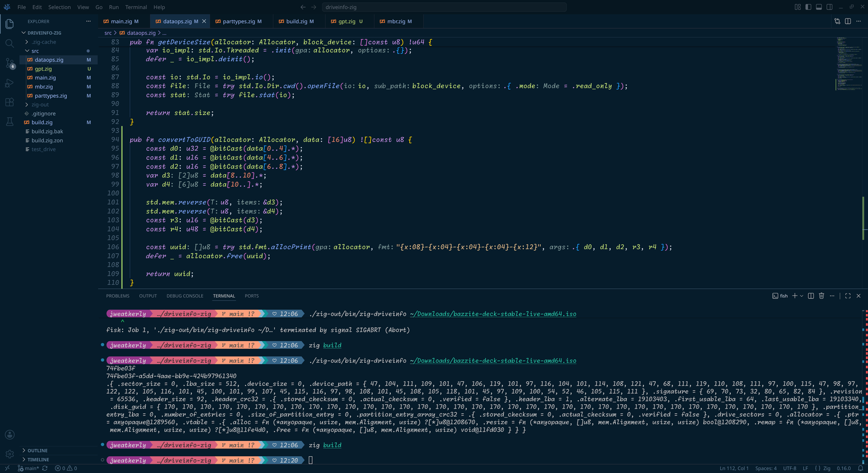Screen dimensions: 868x473
Task: Open the Selection menu in menu bar
Action: tap(59, 7)
